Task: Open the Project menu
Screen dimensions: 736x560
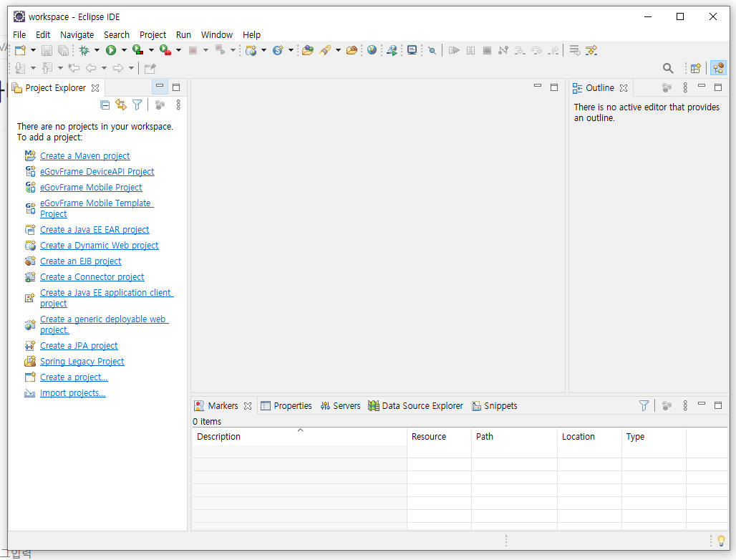Action: tap(152, 35)
